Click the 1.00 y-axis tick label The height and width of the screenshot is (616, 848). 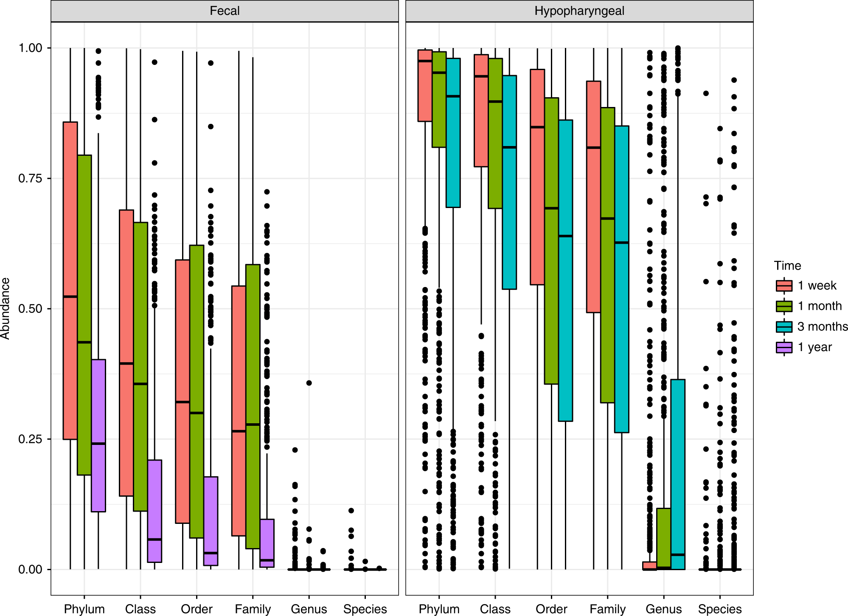(x=31, y=48)
